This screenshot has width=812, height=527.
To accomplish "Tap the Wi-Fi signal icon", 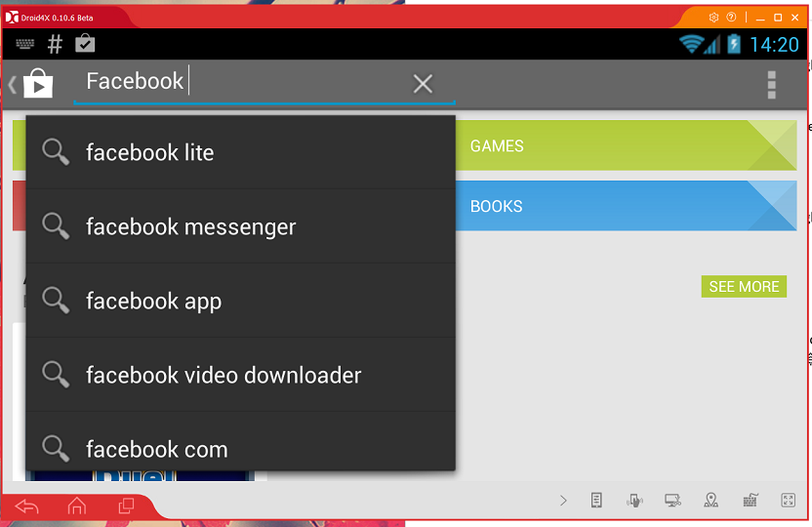I will [x=692, y=44].
